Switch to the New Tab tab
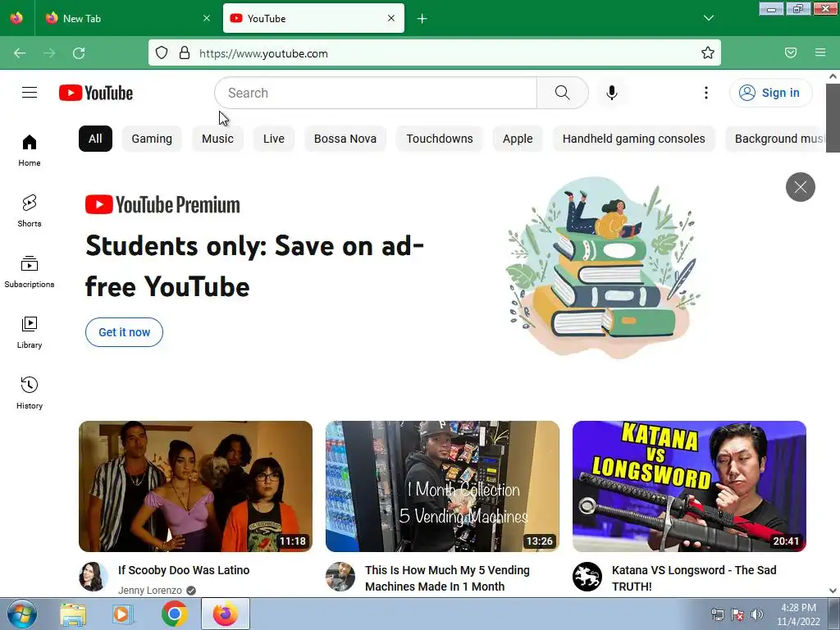Screen dimensions: 840x630 click(x=127, y=18)
